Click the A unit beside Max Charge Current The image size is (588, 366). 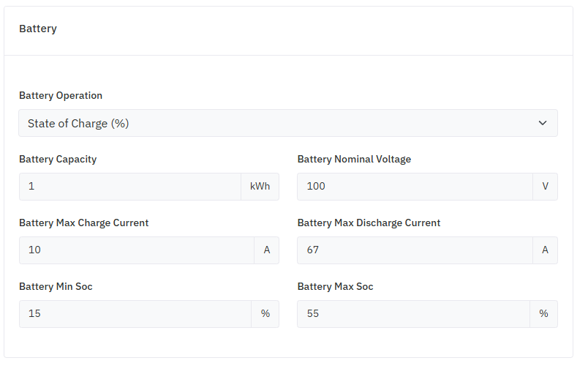(267, 250)
